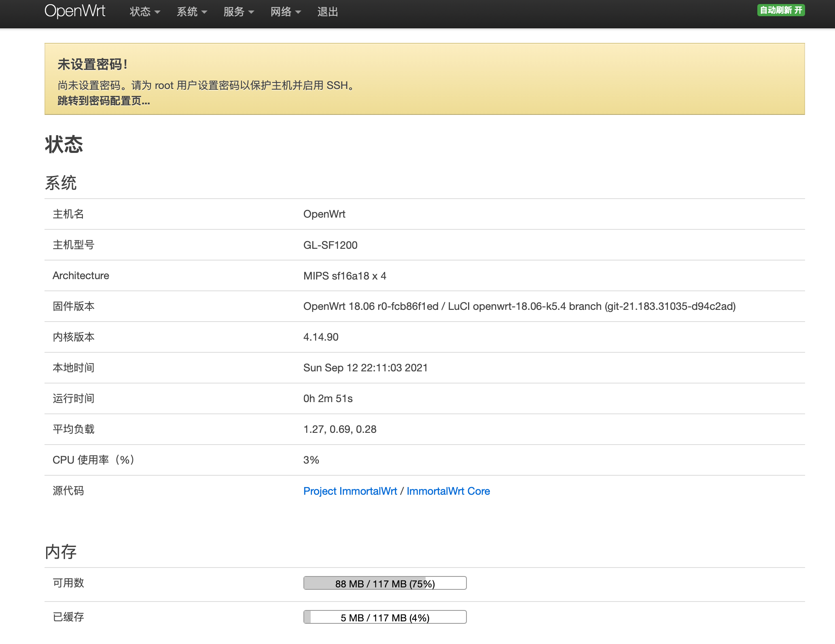Click the GL-SF1200 model value

[330, 245]
